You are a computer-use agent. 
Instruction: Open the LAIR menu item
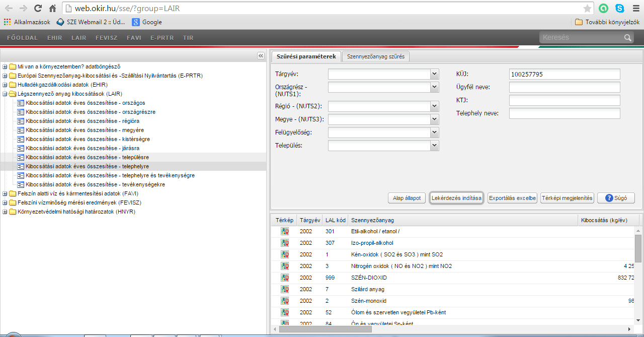(79, 38)
